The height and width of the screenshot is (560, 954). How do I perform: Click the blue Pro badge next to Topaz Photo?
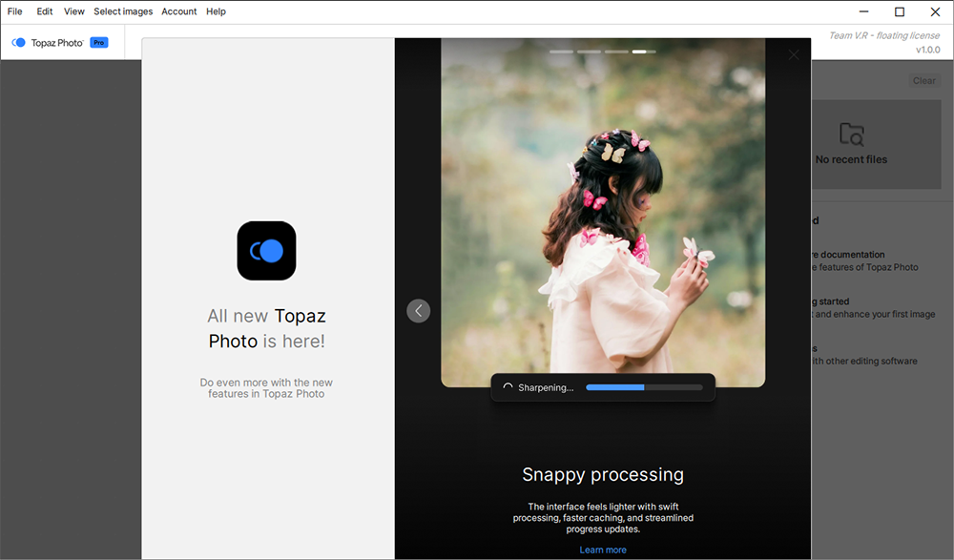pos(98,42)
